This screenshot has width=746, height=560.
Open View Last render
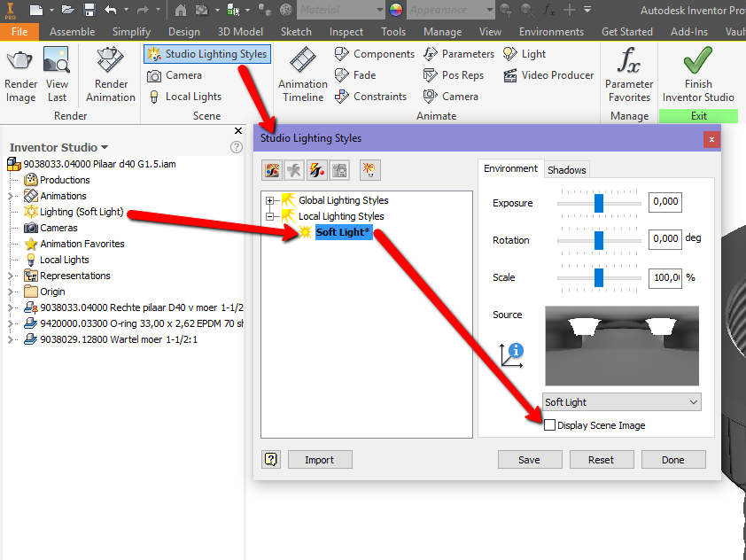point(57,75)
